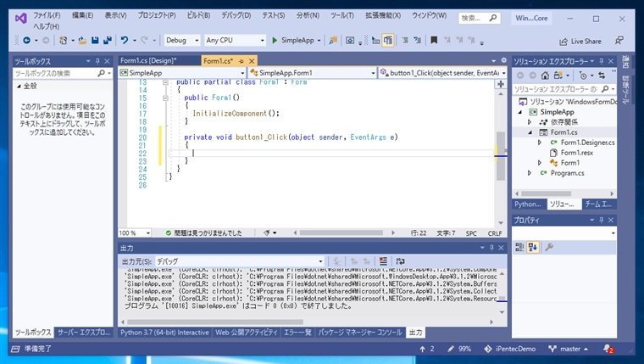The height and width of the screenshot is (364, 644).
Task: Start debugging with the SimpleApp play button
Action: pos(275,40)
